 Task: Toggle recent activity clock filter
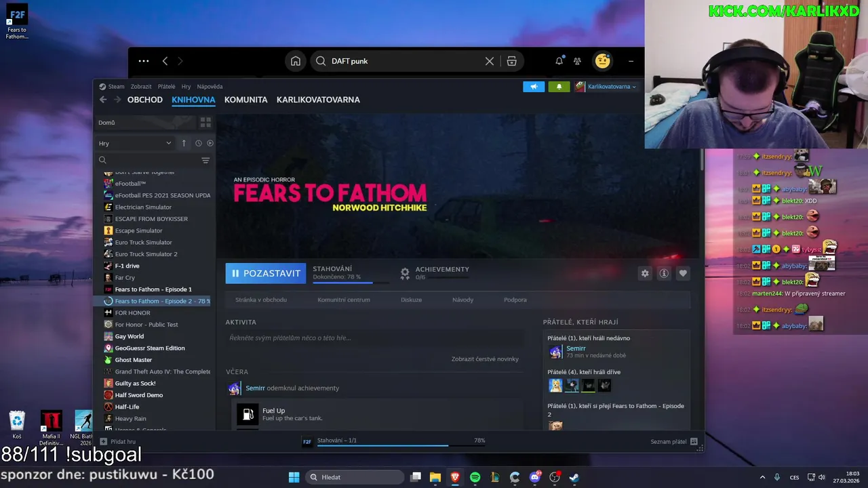tap(199, 143)
